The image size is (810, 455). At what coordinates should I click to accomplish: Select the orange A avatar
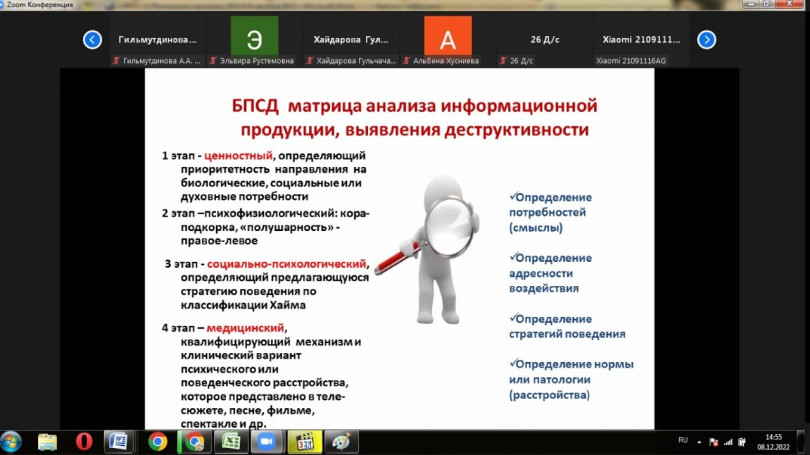(x=447, y=36)
